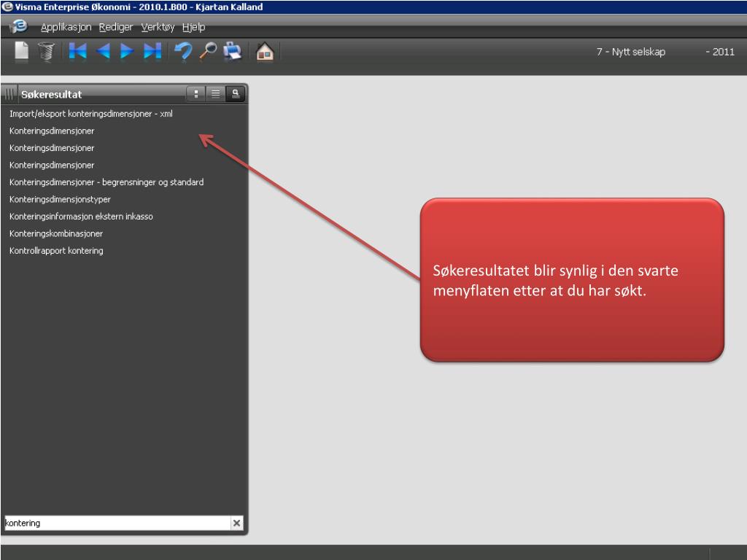The image size is (747, 560).
Task: Click the search field containing 'kontering'
Action: [x=117, y=523]
